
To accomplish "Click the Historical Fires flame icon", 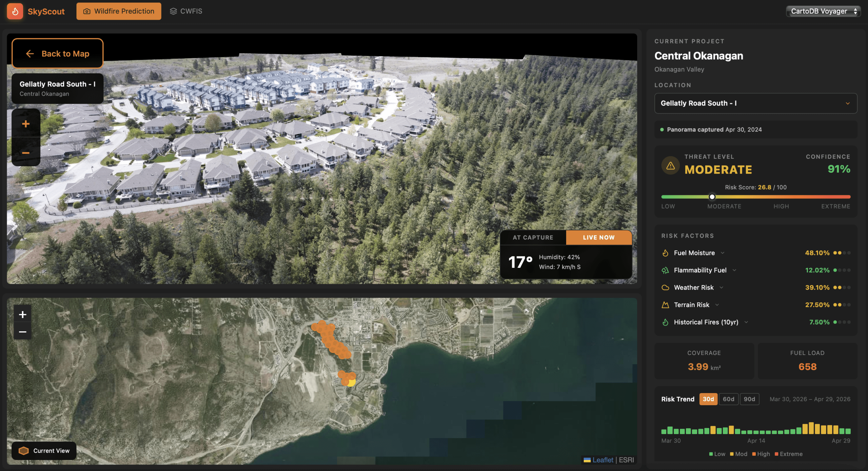I will click(665, 322).
